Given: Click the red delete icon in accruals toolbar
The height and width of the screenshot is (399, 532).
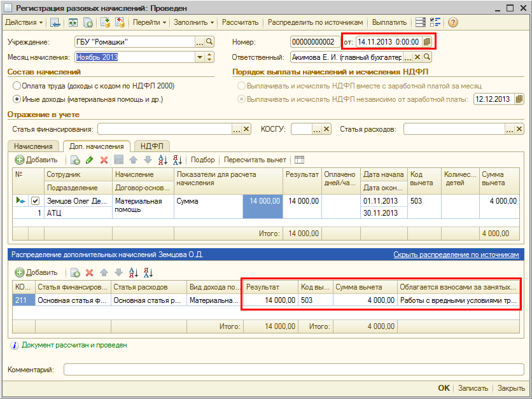Looking at the screenshot, I should pos(103,160).
